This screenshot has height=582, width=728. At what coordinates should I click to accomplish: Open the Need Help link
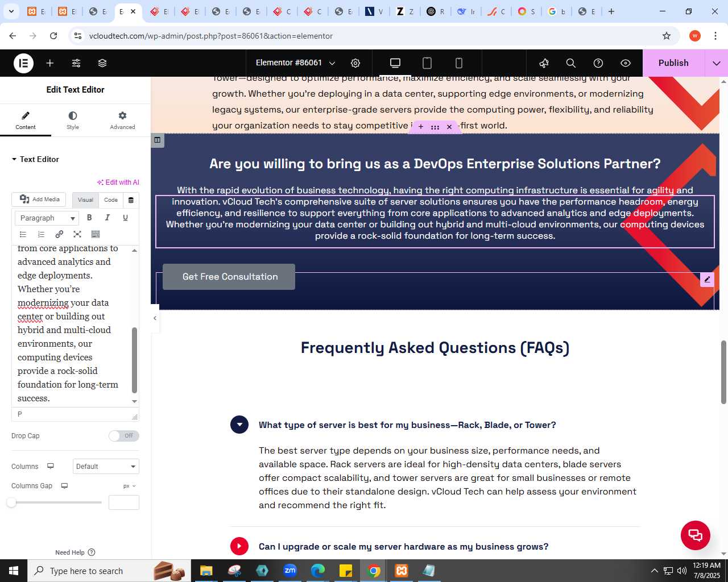[75, 552]
